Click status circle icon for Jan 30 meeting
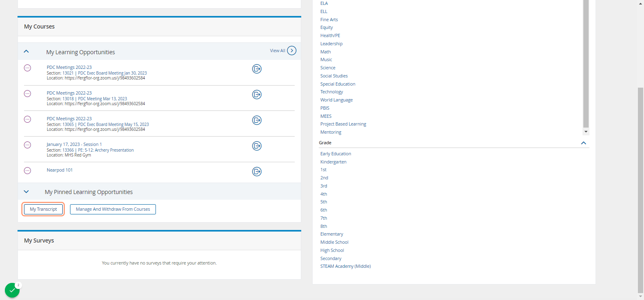The height and width of the screenshot is (300, 644). point(27,68)
